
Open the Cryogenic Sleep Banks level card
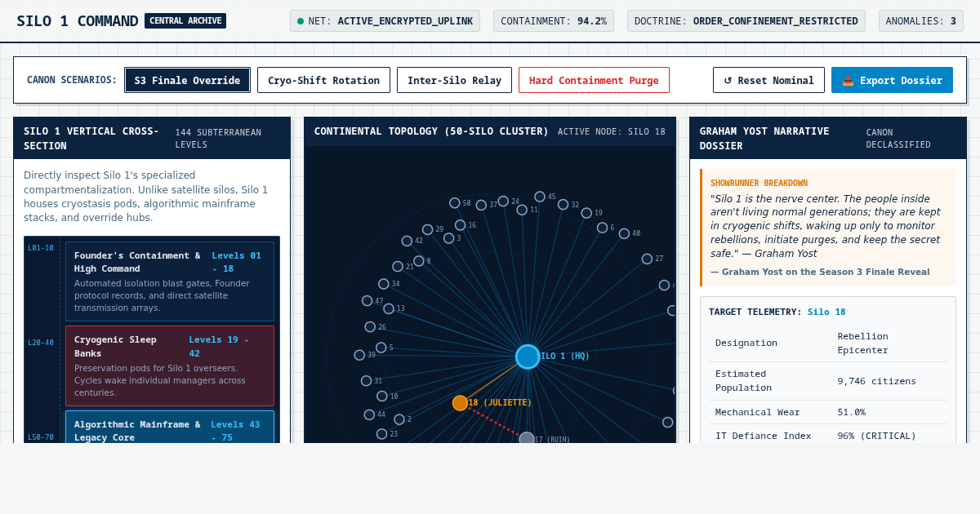point(170,366)
